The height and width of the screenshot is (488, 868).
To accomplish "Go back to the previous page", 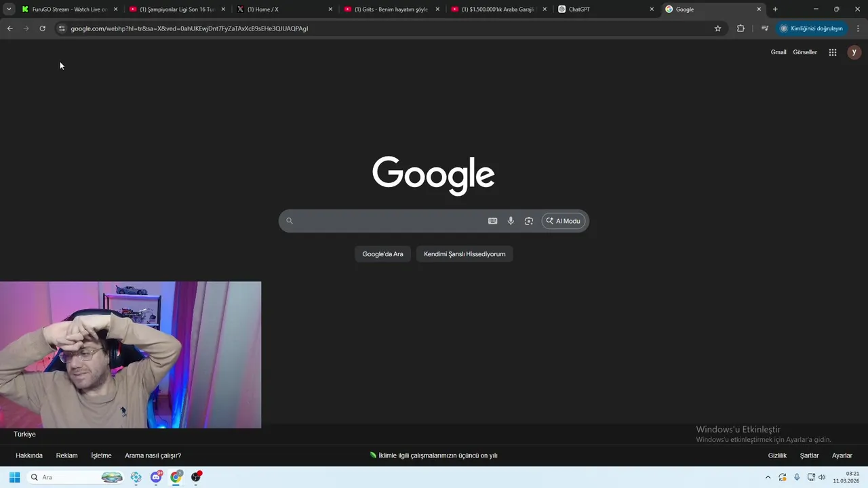I will point(9,28).
